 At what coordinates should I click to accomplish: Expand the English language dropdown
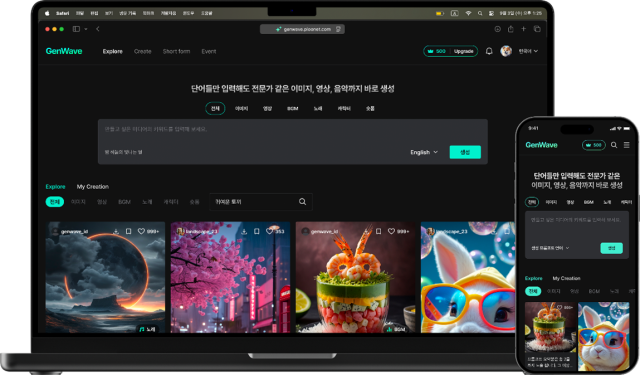pos(424,152)
